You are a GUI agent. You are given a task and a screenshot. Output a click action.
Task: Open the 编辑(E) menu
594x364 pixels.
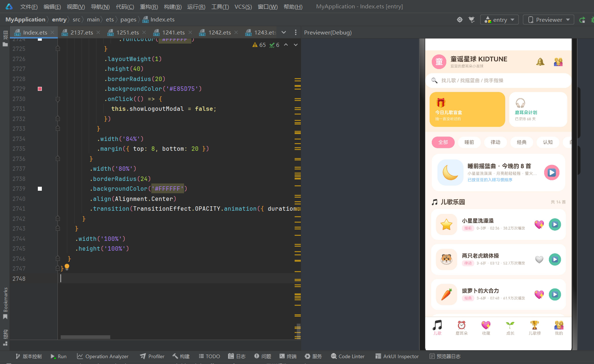click(x=52, y=7)
